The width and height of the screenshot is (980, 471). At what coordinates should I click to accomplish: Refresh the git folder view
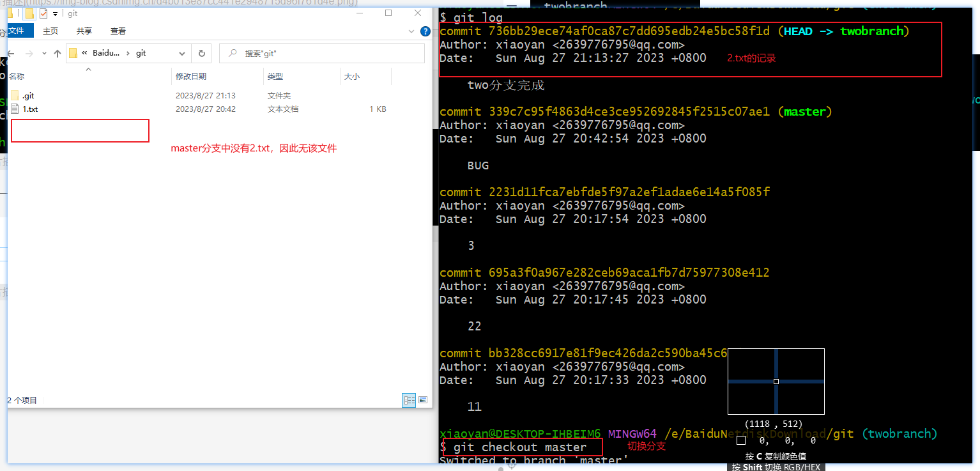coord(201,54)
